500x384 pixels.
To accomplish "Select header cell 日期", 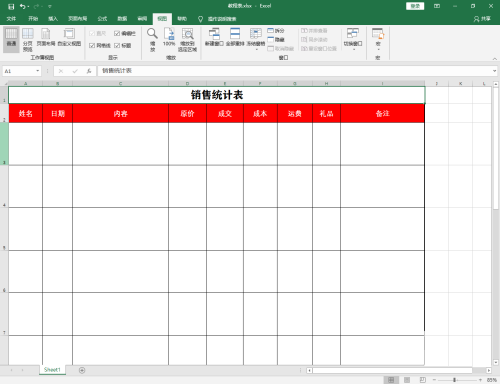I will tap(58, 113).
